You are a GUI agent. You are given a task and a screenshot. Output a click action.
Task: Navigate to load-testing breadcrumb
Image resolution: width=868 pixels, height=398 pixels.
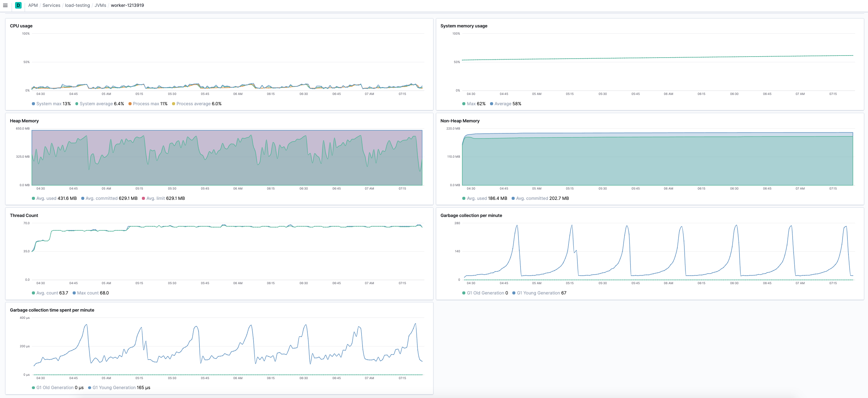pyautogui.click(x=77, y=5)
